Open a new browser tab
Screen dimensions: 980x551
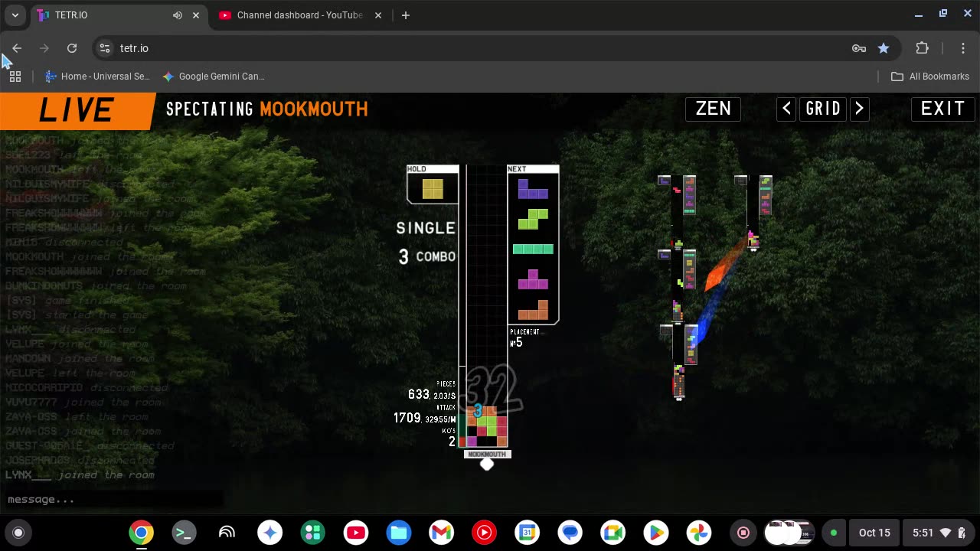(x=406, y=15)
